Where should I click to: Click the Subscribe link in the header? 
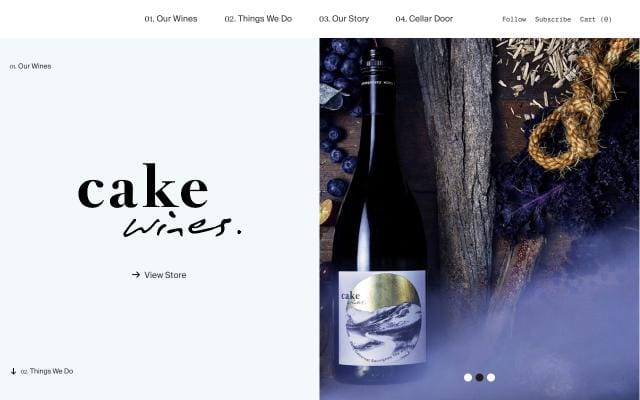pyautogui.click(x=553, y=19)
